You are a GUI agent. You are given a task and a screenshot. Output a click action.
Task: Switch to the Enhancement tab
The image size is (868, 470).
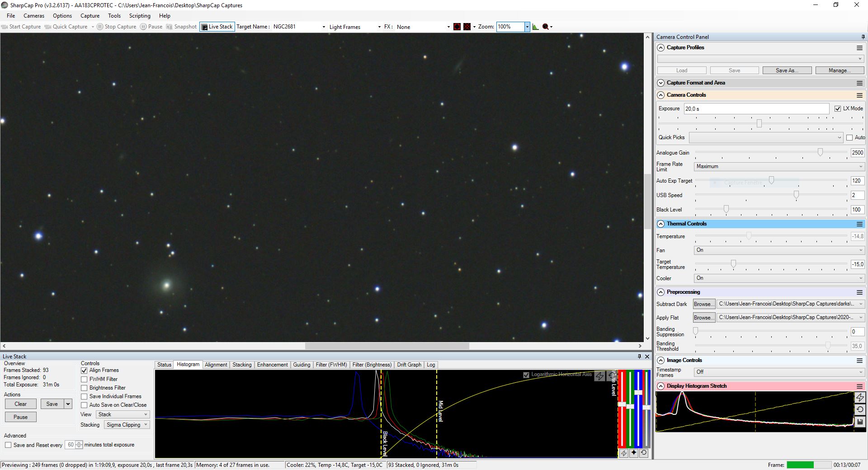click(x=272, y=365)
